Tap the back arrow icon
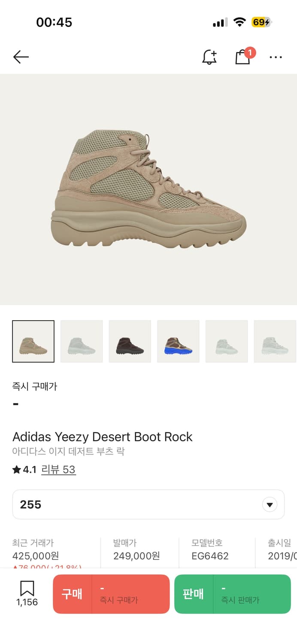The width and height of the screenshot is (297, 644). pyautogui.click(x=21, y=57)
